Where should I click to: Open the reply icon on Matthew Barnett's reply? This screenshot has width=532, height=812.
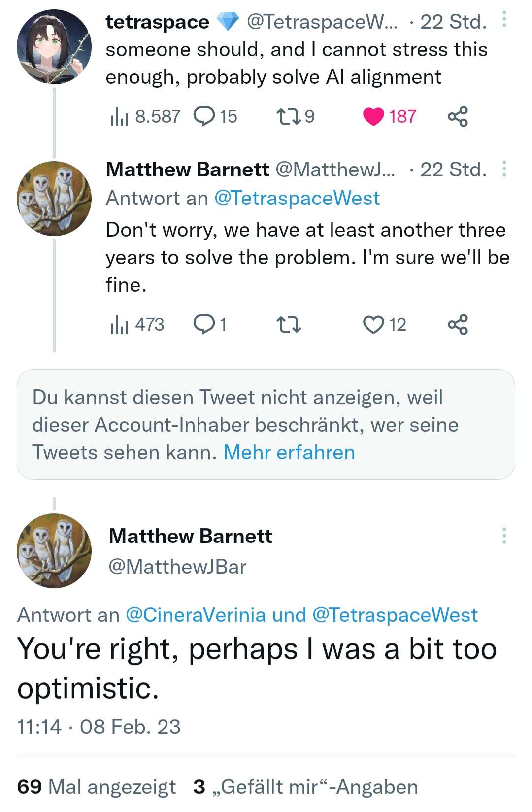pyautogui.click(x=204, y=325)
